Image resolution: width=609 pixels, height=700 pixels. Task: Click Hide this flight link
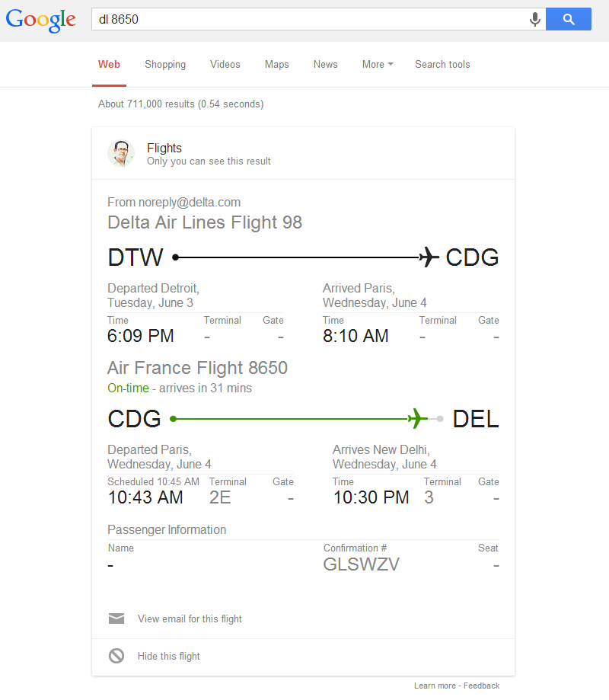169,657
